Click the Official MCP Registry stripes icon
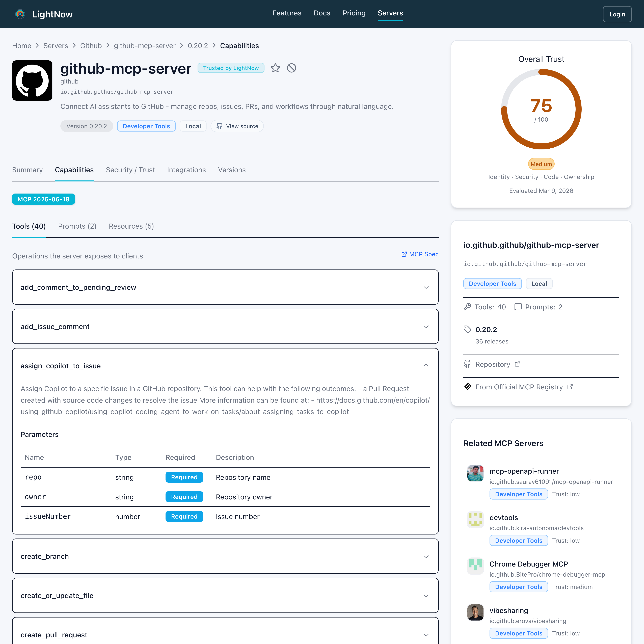The width and height of the screenshot is (644, 644). 467,387
